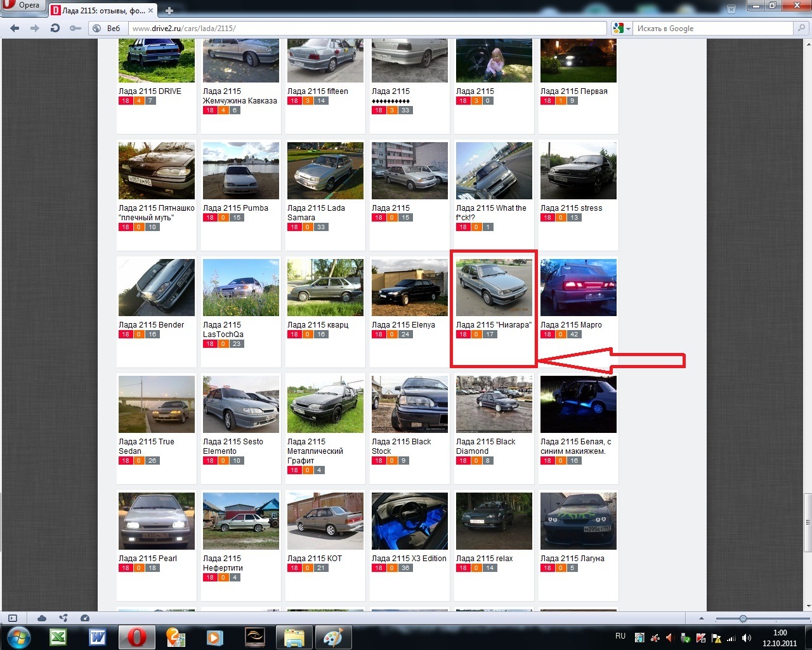
Task: Close the Лада 2115 browser tab
Action: (151, 11)
